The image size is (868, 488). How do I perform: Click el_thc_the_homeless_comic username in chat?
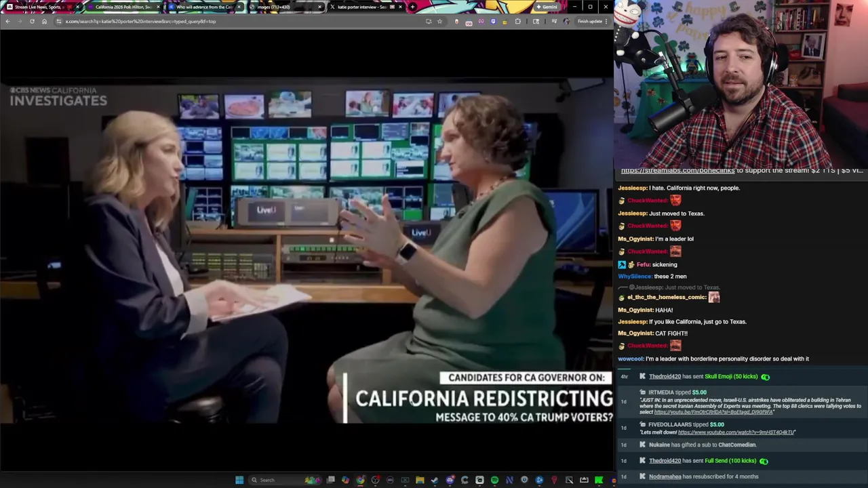point(666,297)
